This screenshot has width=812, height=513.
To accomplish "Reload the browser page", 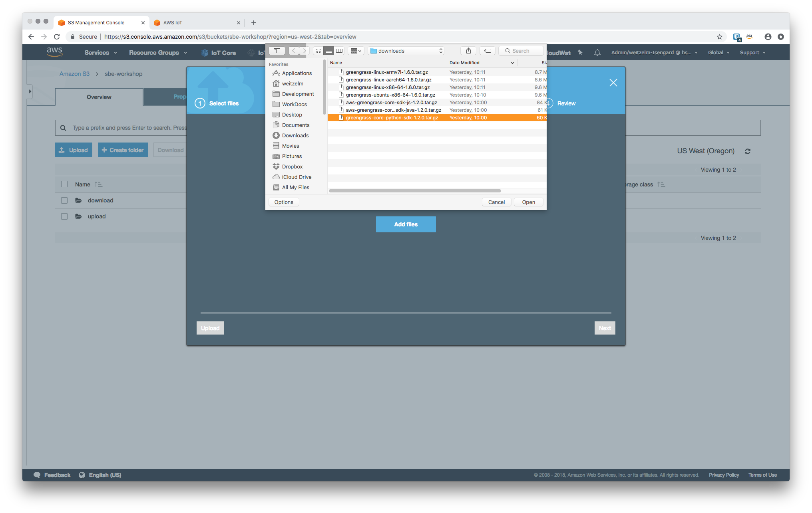I will point(57,37).
